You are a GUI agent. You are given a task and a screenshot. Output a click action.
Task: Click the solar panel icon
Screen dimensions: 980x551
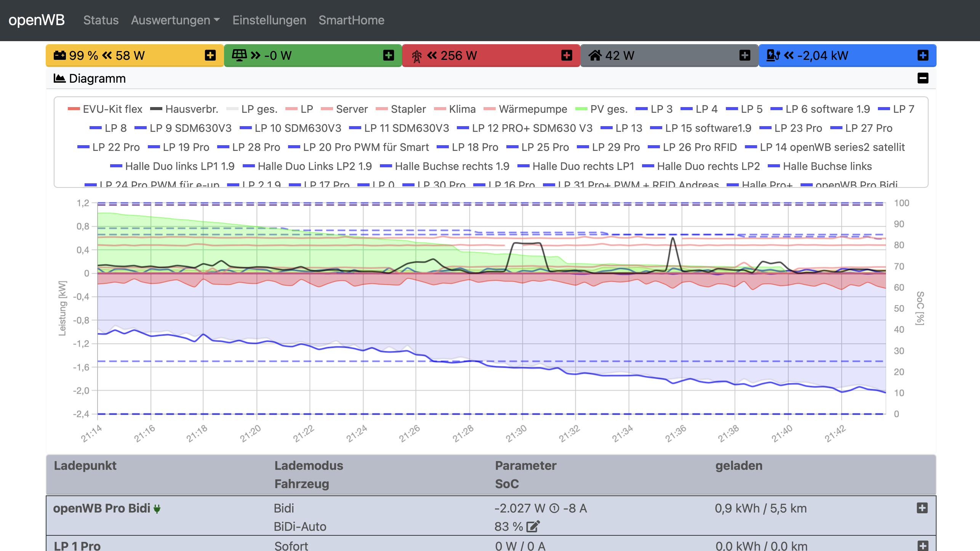[x=239, y=56]
